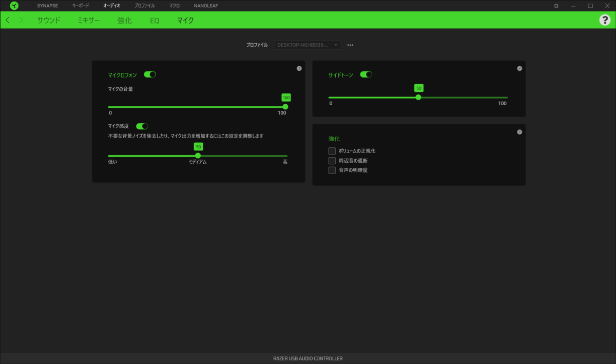Open the ミキサー tab
Viewport: 616px width, 364px height.
[x=89, y=21]
